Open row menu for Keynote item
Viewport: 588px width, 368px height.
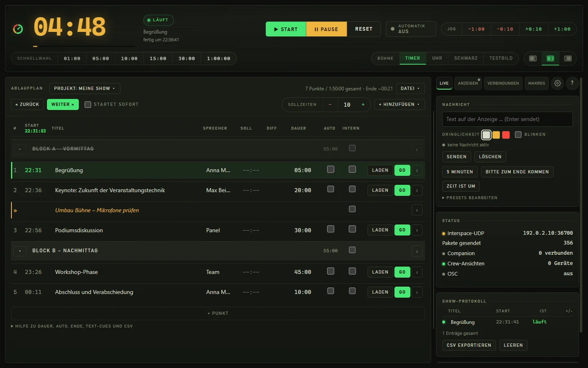417,190
